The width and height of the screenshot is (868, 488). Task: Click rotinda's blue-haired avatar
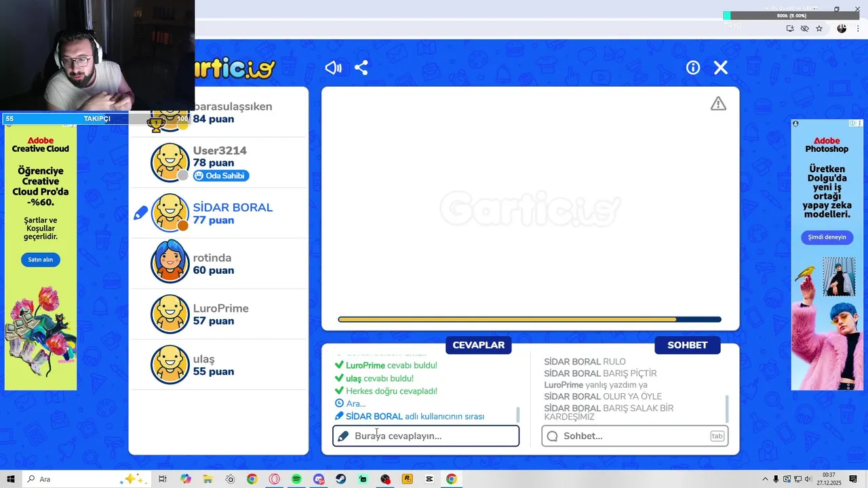(170, 263)
